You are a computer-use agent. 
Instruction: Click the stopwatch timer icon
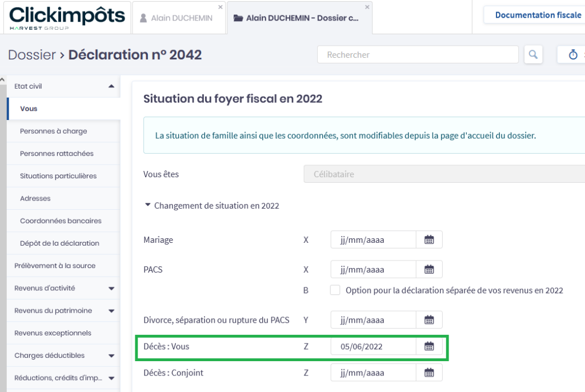[572, 55]
